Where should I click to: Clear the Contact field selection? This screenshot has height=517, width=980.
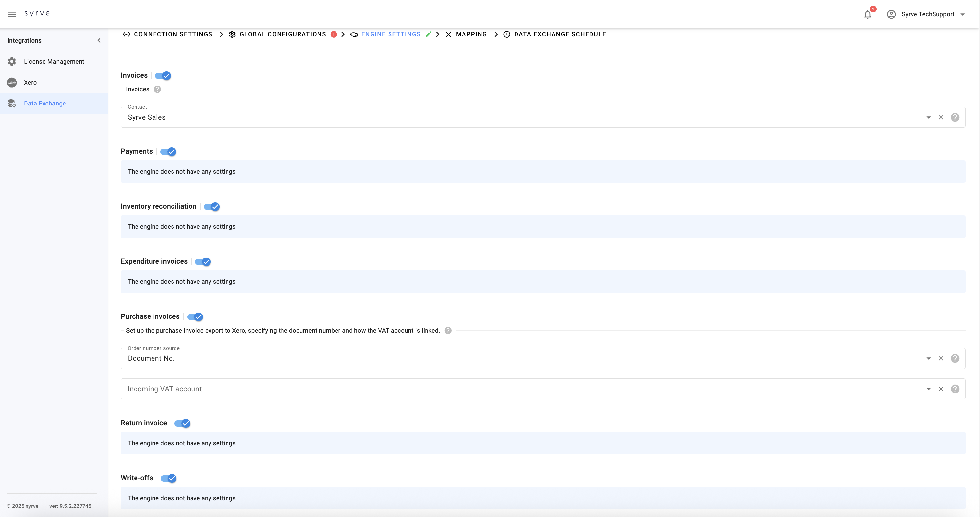941,117
